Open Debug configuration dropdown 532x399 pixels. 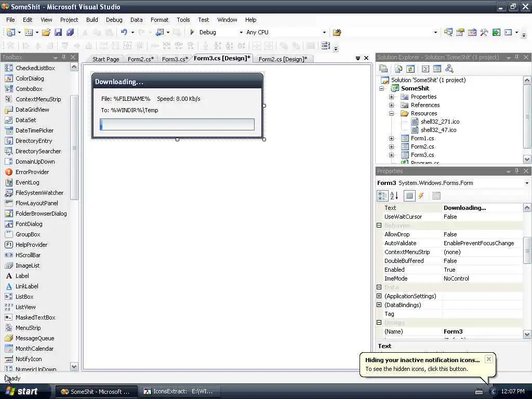(x=241, y=32)
